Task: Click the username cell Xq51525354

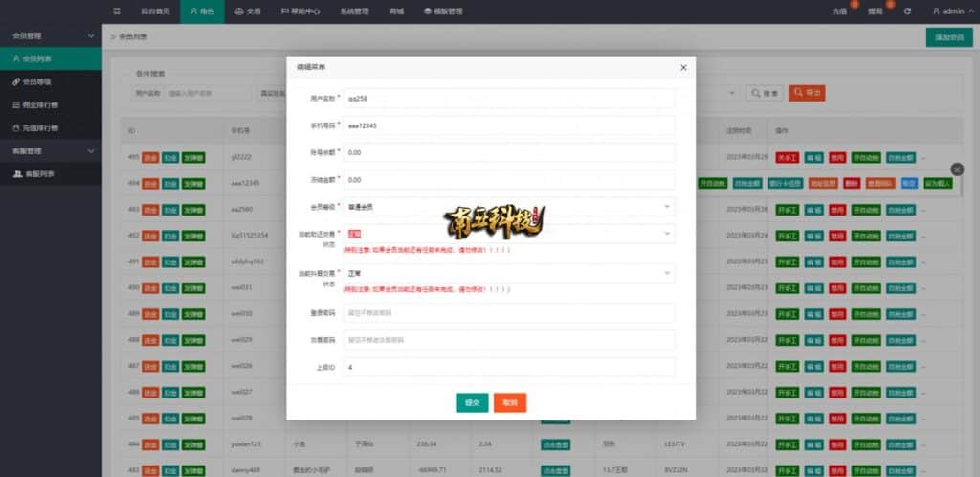Action: pyautogui.click(x=250, y=236)
